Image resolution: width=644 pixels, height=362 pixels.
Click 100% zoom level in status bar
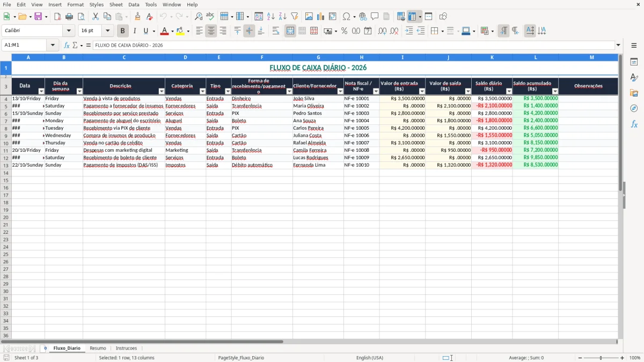pos(635,358)
